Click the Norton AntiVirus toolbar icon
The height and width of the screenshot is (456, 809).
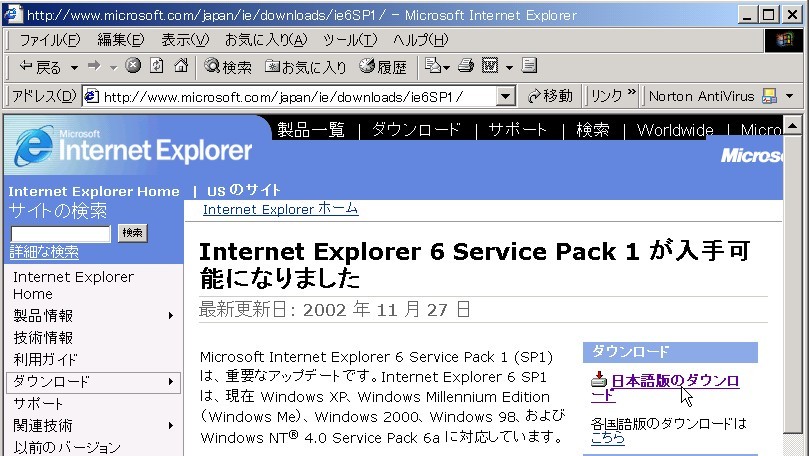[x=769, y=96]
